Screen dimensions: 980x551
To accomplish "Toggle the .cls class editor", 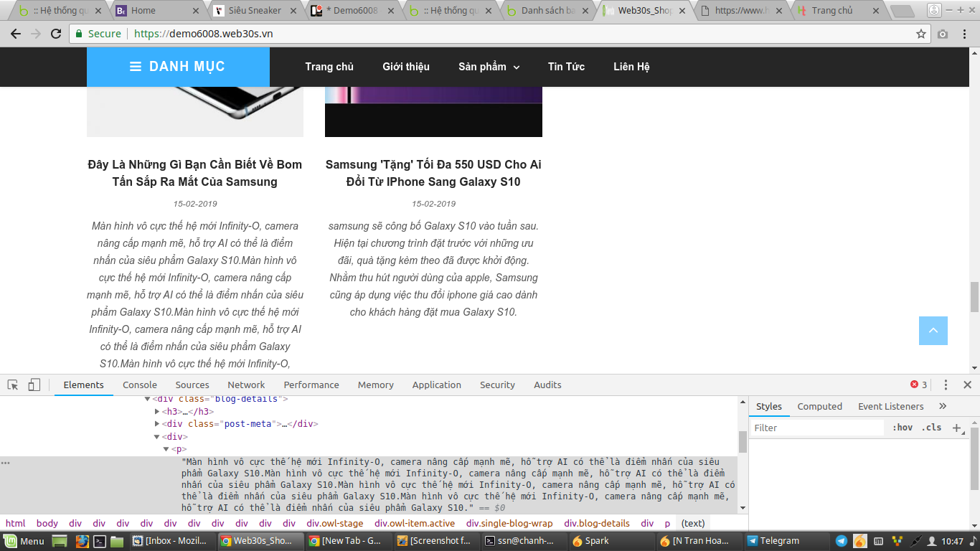I will [931, 428].
